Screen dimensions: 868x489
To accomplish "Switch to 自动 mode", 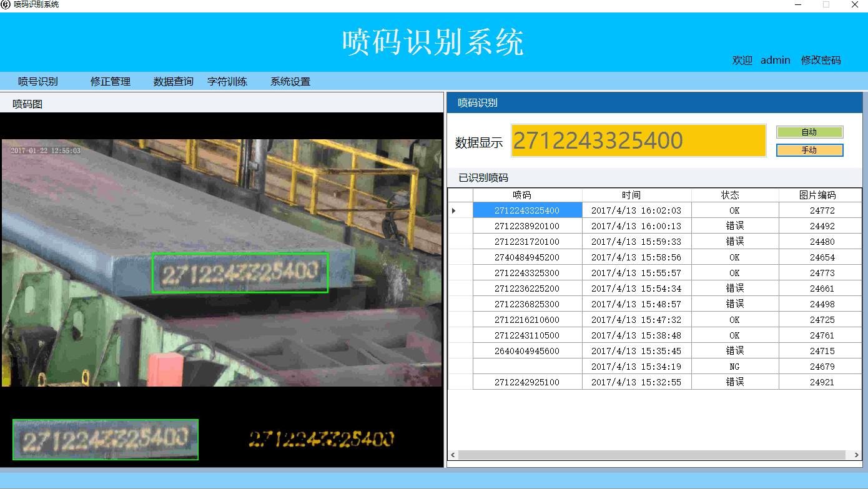I will (x=809, y=132).
